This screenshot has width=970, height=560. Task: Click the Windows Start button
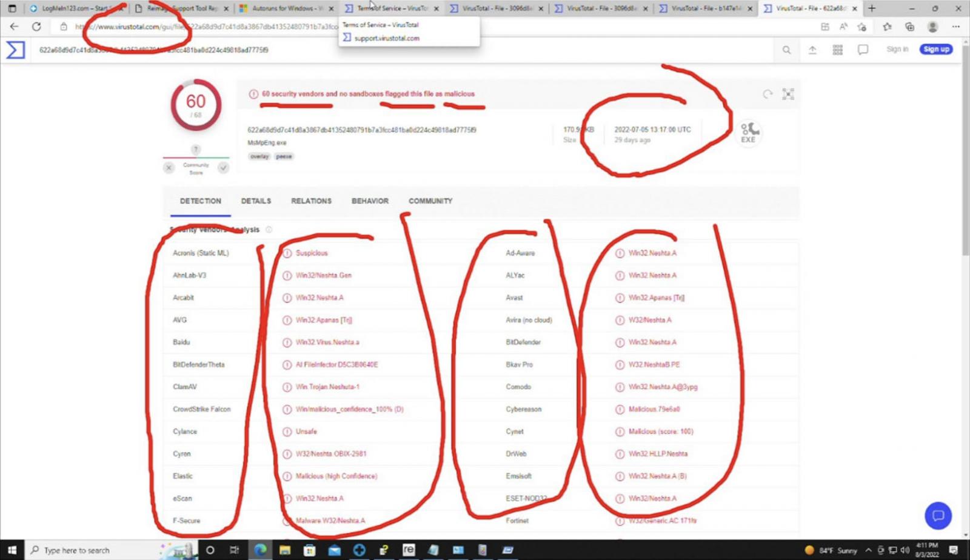(12, 550)
